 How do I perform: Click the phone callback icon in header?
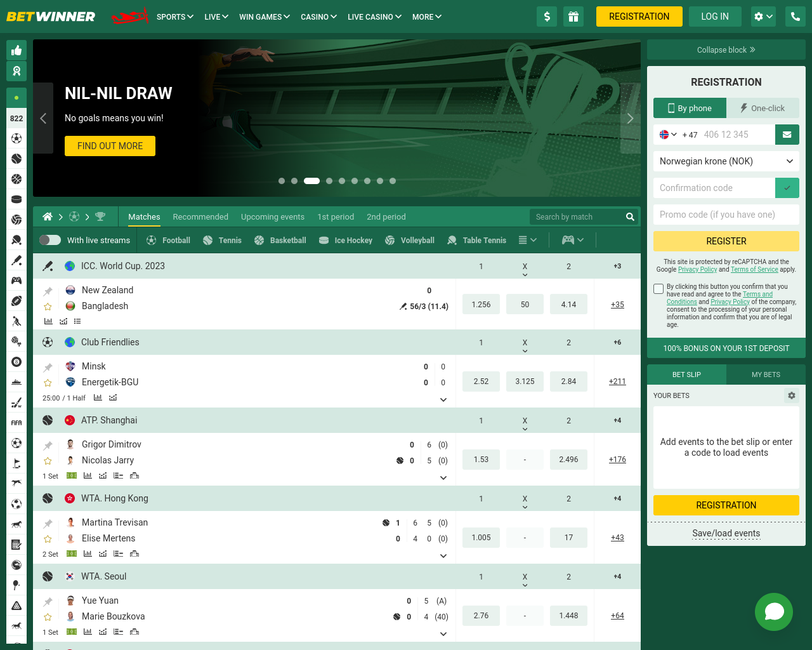tap(796, 17)
